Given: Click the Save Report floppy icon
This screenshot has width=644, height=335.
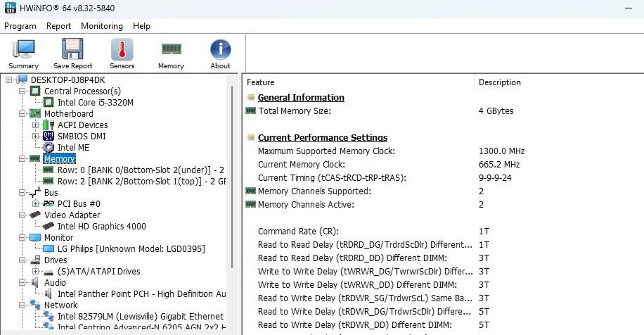Looking at the screenshot, I should click(72, 53).
